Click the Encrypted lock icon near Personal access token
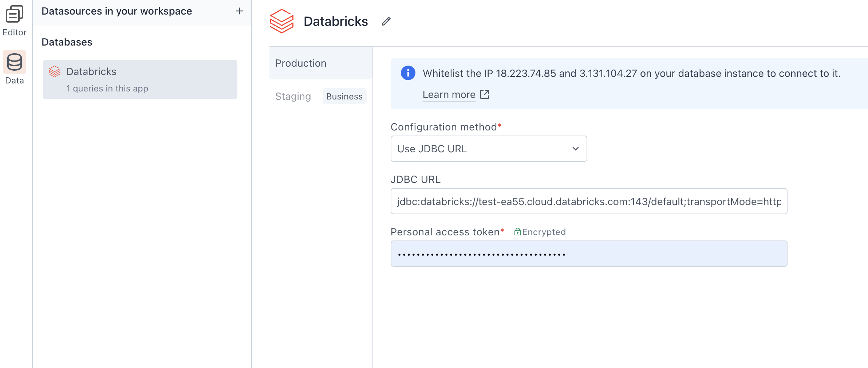 coord(518,232)
